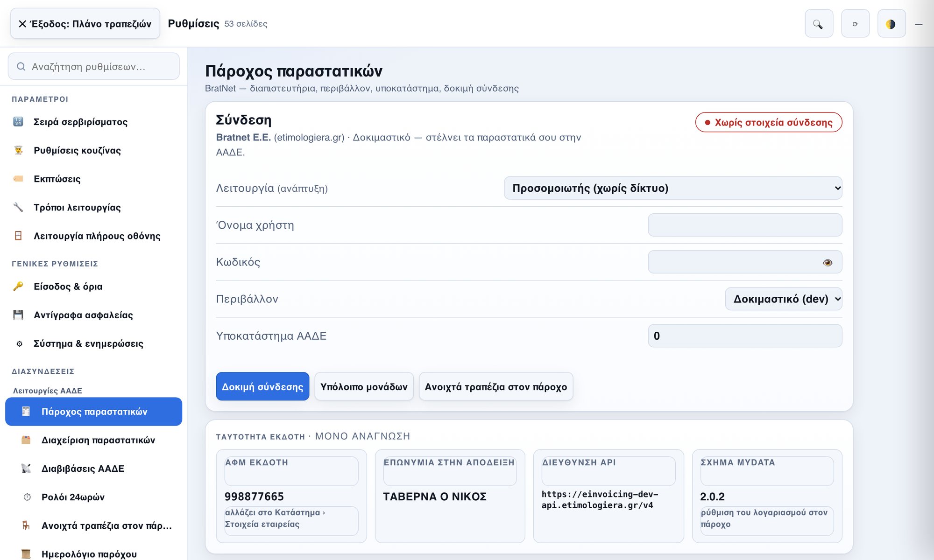This screenshot has height=560, width=934.
Task: Click the key icon for Είσοδος & όρια
Action: click(x=18, y=287)
